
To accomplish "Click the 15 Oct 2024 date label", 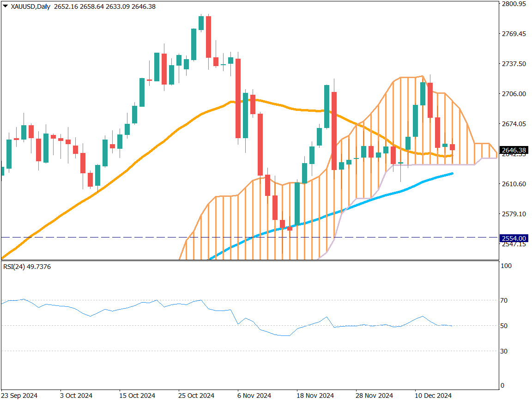I will [x=137, y=396].
